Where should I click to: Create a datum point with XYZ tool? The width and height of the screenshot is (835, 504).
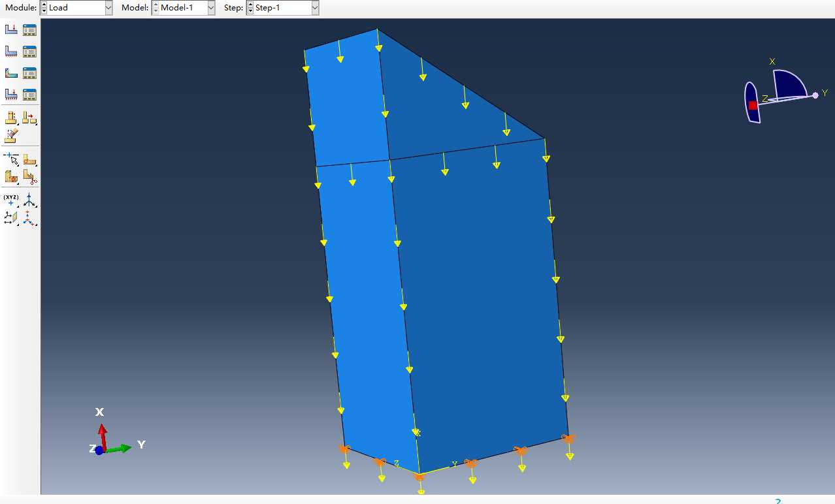(x=11, y=200)
